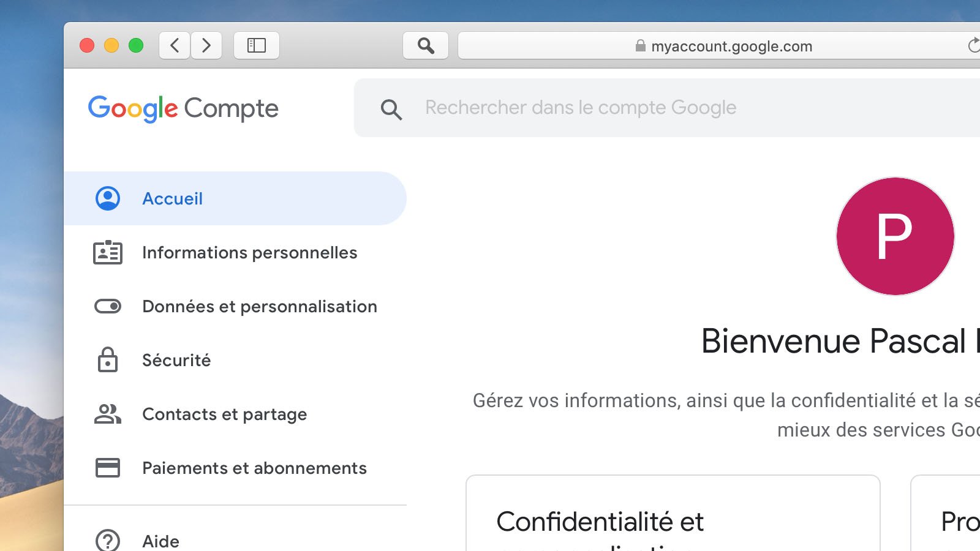The height and width of the screenshot is (551, 980).
Task: Click the question mark Aide icon
Action: [108, 541]
